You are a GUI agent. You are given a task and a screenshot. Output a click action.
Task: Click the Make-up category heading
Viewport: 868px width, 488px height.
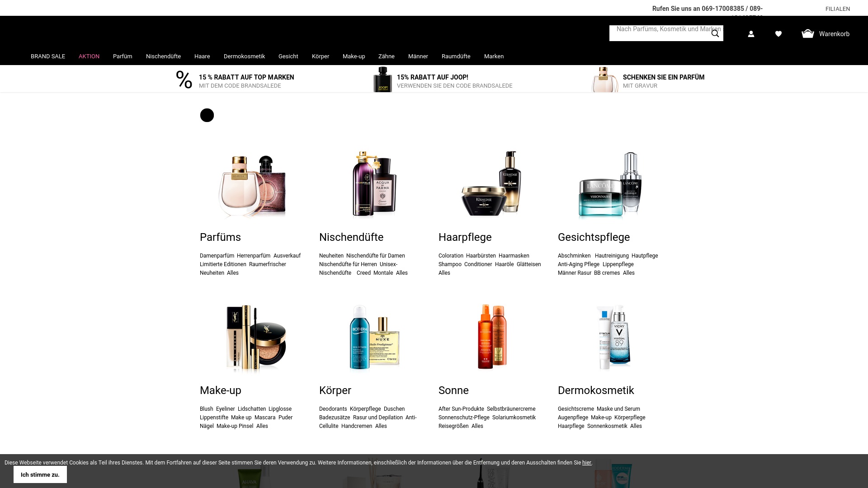point(221,390)
